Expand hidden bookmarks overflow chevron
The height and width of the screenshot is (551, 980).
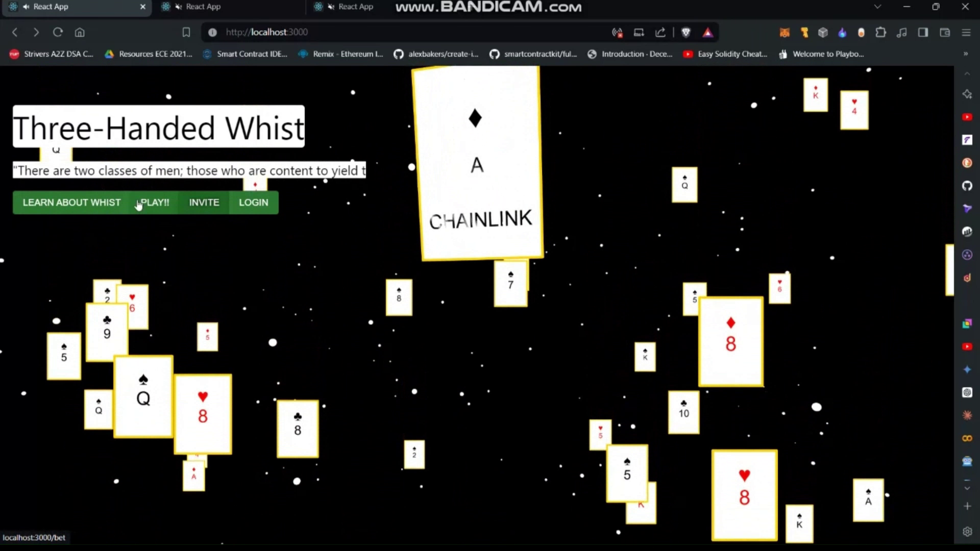(x=965, y=54)
